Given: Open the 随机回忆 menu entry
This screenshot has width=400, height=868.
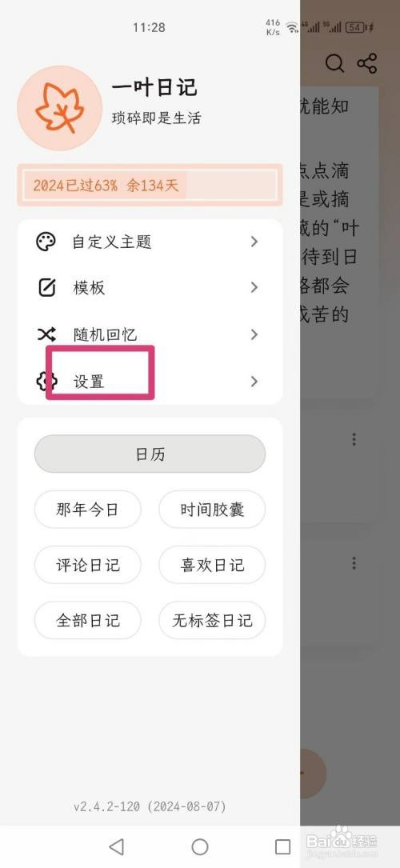Looking at the screenshot, I should pos(150,334).
